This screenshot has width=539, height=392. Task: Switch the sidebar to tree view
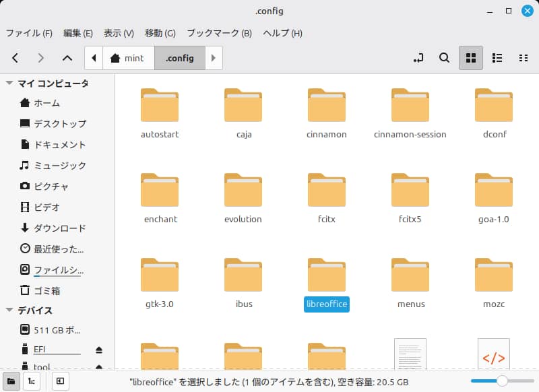pyautogui.click(x=31, y=381)
